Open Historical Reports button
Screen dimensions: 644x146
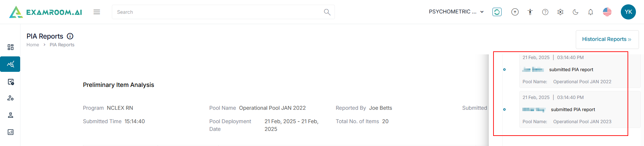(x=607, y=39)
